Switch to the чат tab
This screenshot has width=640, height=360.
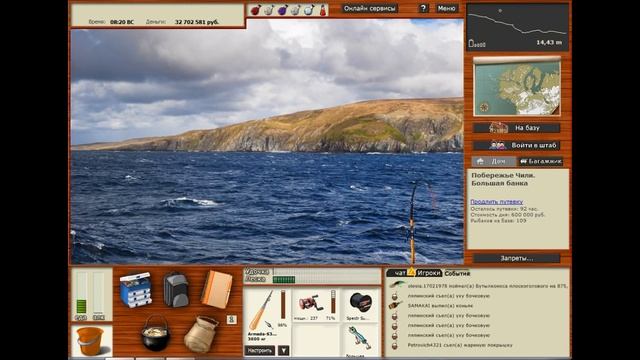[x=399, y=273]
